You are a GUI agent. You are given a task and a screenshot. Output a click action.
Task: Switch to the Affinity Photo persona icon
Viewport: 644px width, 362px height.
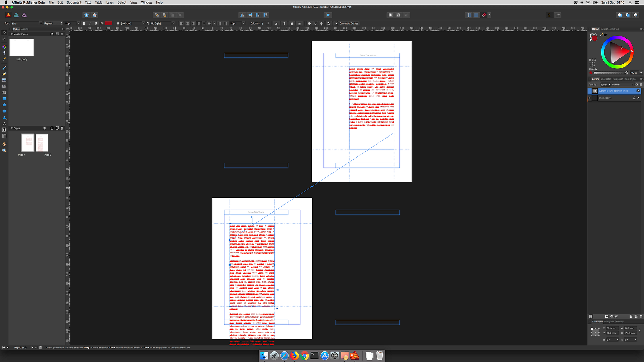24,15
